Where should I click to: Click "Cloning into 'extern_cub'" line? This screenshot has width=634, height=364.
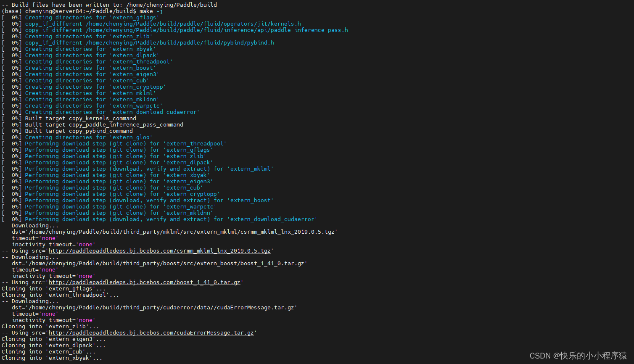point(49,351)
